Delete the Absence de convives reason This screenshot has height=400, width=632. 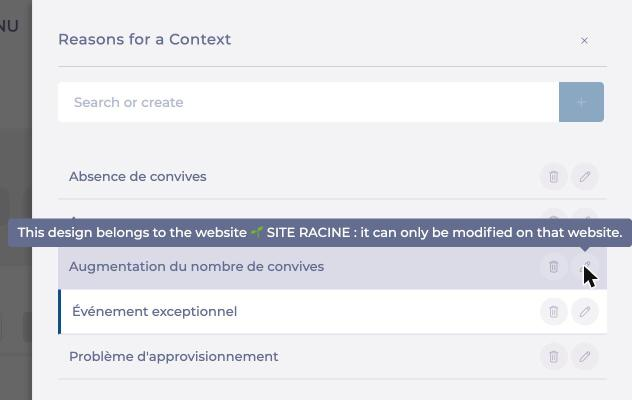553,177
